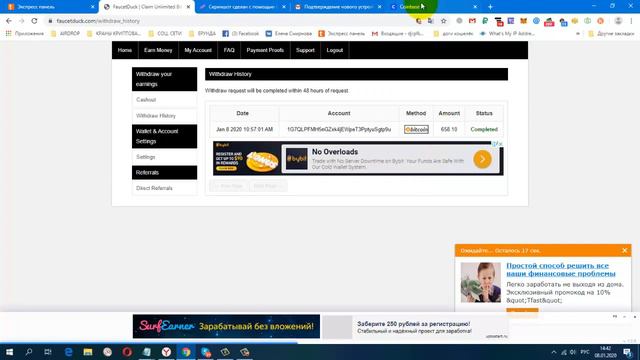Open the ЕРУНДА bookmarks folder
The height and width of the screenshot is (360, 640).
pyautogui.click(x=202, y=34)
